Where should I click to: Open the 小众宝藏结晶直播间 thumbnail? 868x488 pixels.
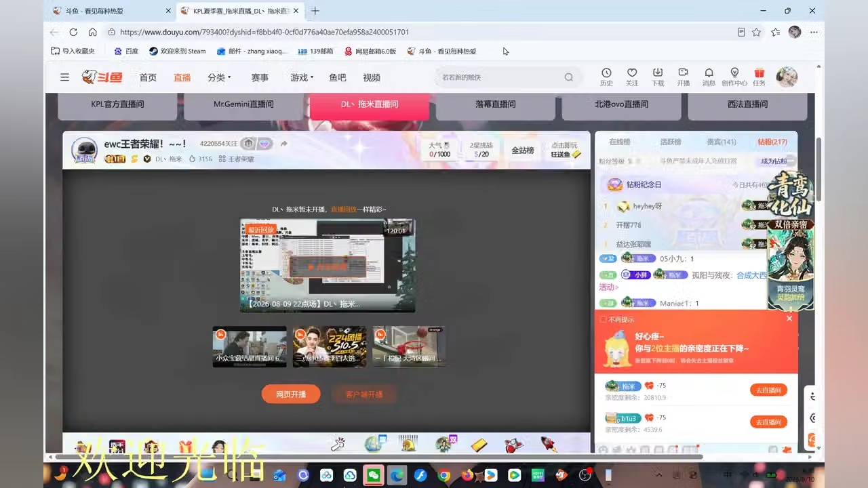(x=250, y=347)
